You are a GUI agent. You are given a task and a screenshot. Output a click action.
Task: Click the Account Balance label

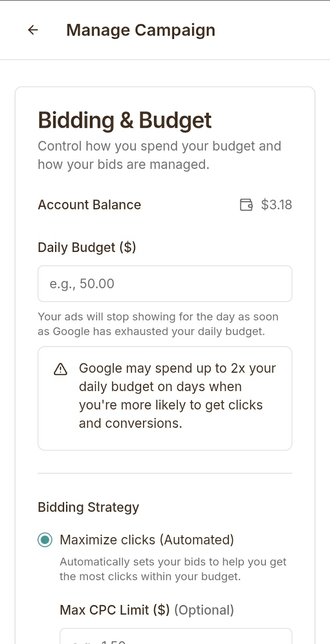[89, 205]
